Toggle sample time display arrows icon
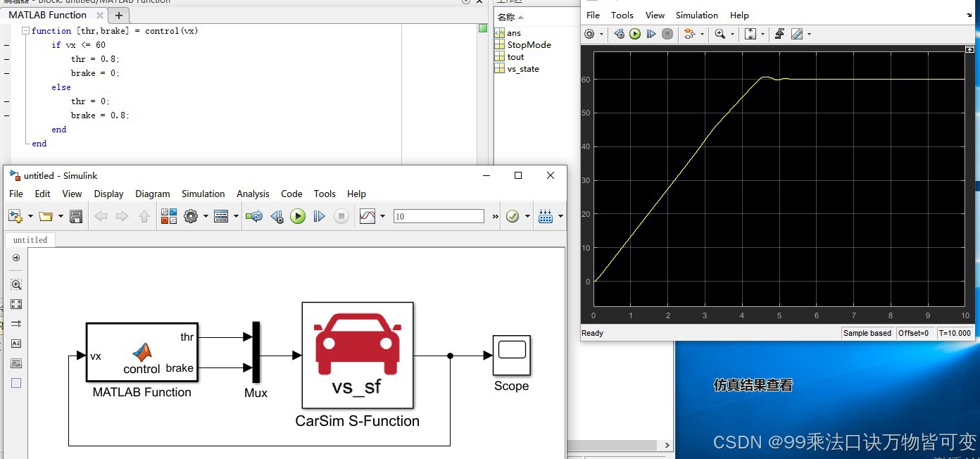The width and height of the screenshot is (980, 459). [16, 324]
